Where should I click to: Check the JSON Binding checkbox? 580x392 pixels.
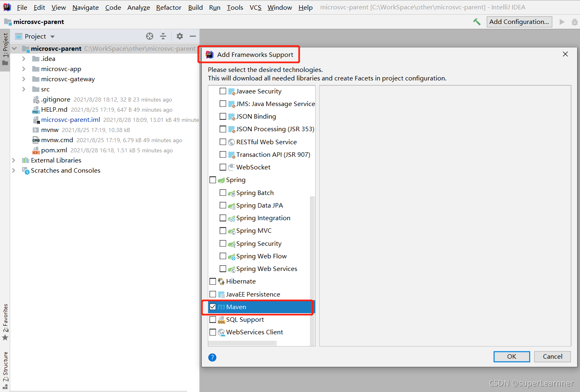click(x=223, y=116)
